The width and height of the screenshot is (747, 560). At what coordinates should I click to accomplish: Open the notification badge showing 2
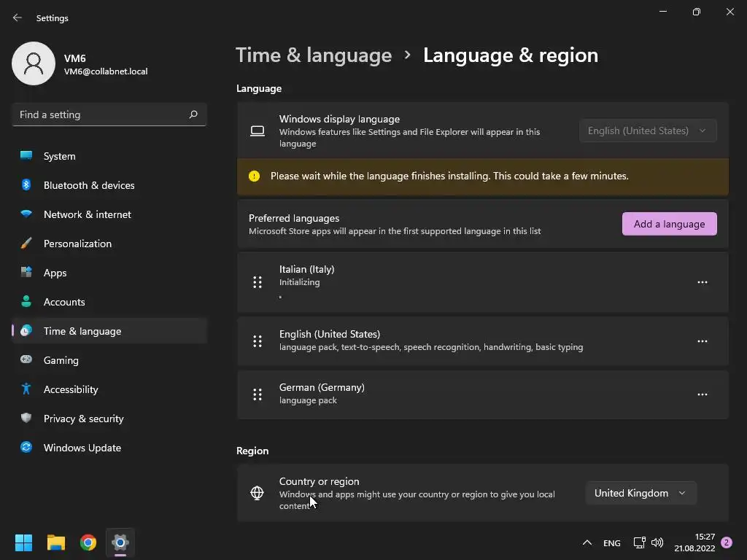[727, 542]
